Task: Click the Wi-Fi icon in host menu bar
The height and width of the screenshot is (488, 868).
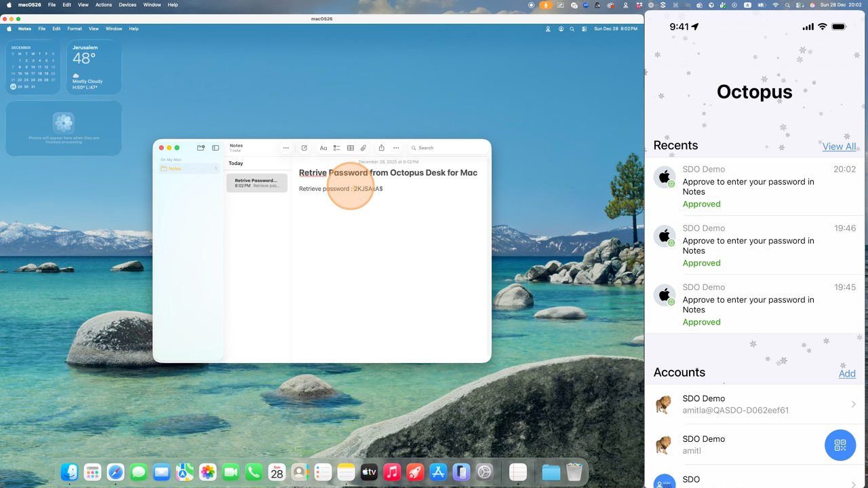Action: (775, 5)
